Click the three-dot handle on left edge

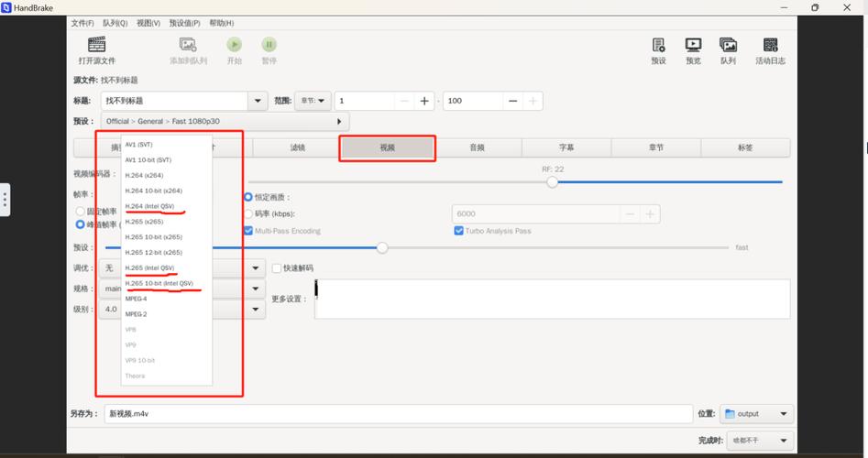(x=5, y=200)
